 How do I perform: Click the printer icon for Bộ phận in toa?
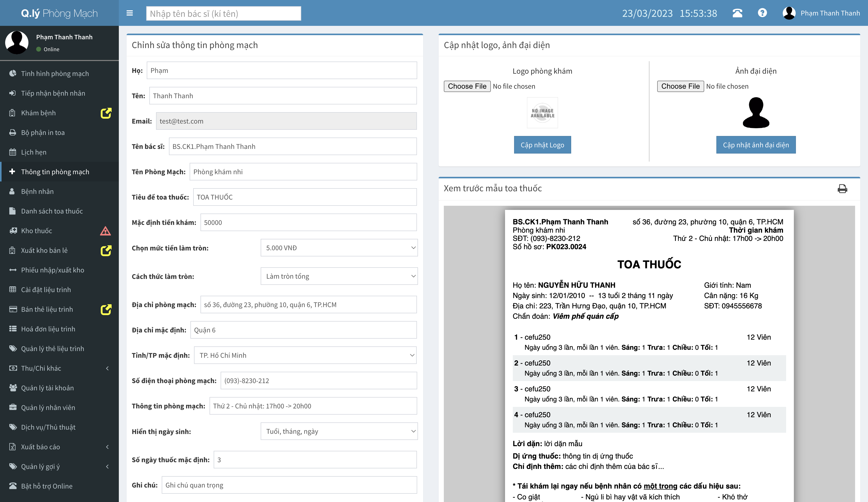coord(13,132)
